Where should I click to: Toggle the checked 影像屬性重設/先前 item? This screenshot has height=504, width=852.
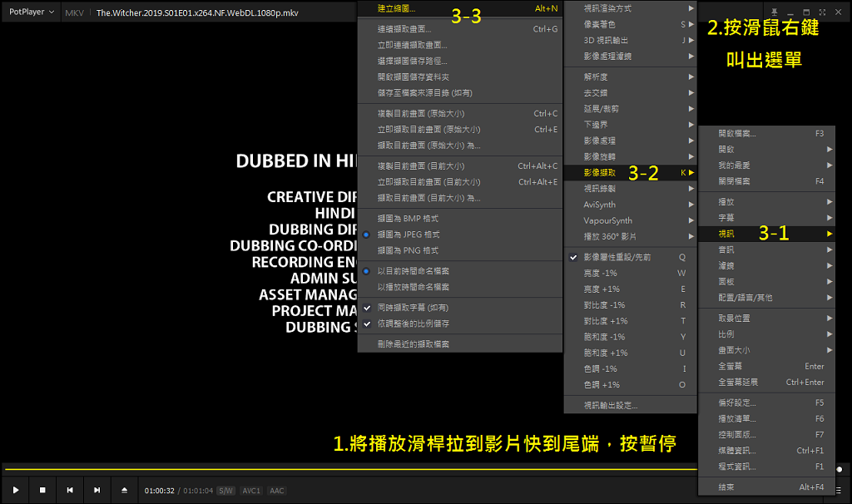coord(631,257)
